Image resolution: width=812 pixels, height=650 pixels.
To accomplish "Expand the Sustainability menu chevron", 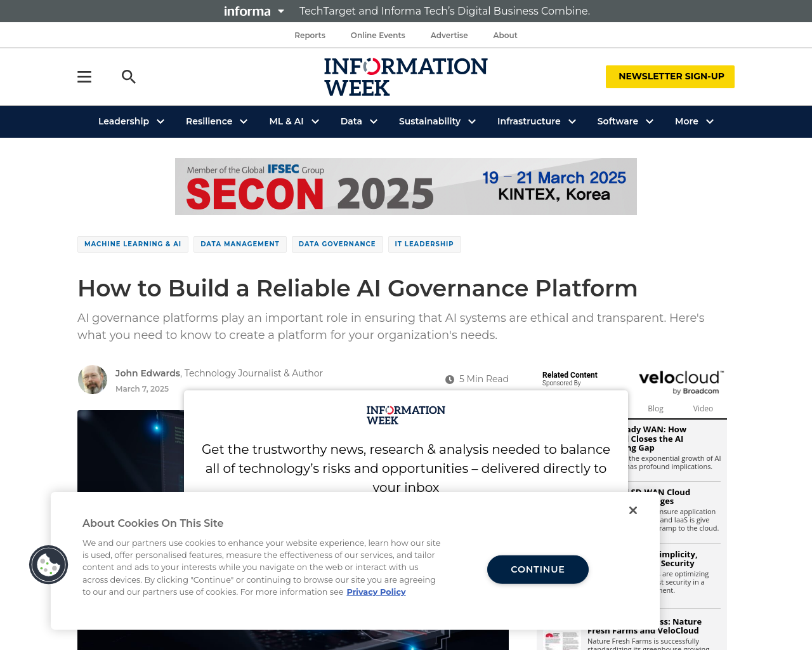I will click(x=472, y=122).
